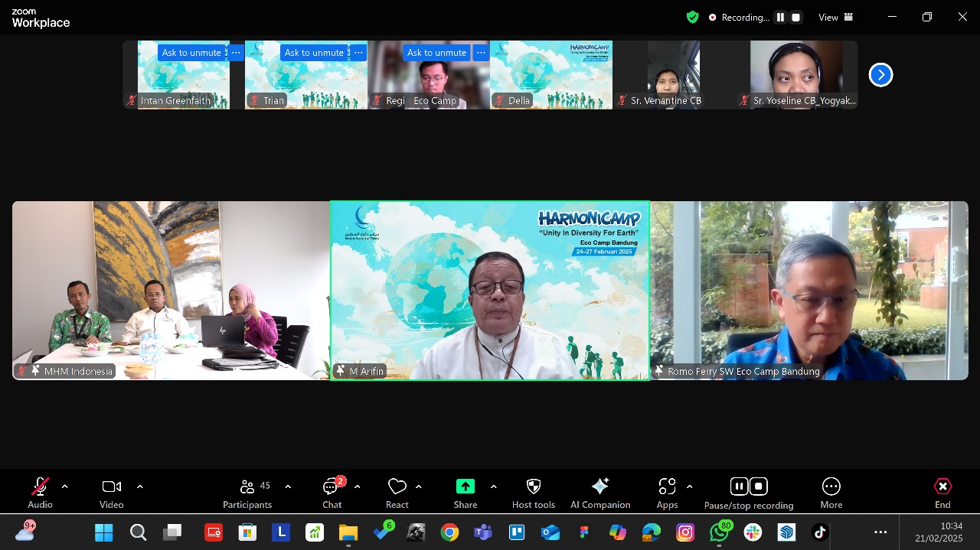Show next page of participant thumbnails
This screenshot has height=550, width=980.
pyautogui.click(x=880, y=75)
